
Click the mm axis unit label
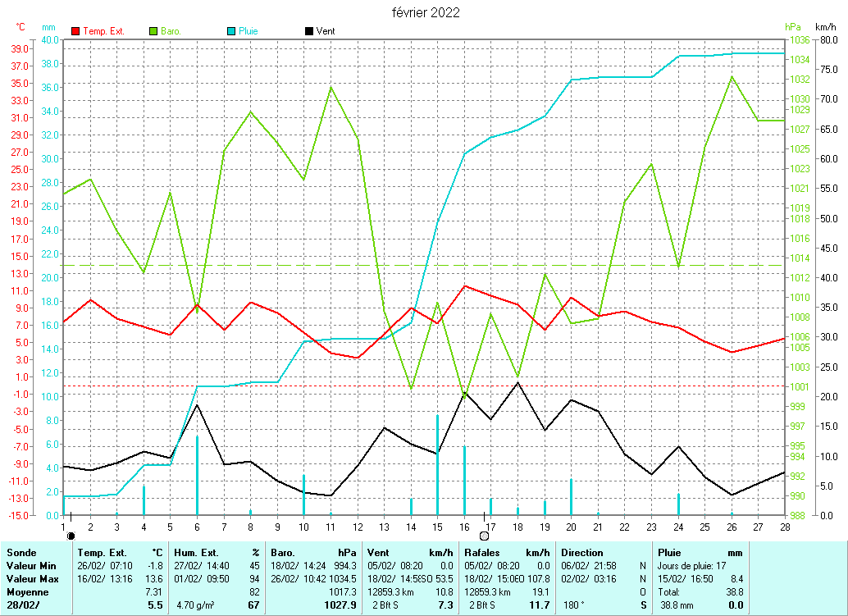[x=48, y=27]
